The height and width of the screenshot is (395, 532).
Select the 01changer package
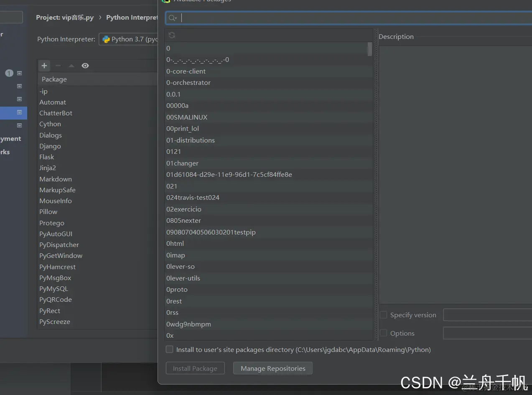pos(269,163)
